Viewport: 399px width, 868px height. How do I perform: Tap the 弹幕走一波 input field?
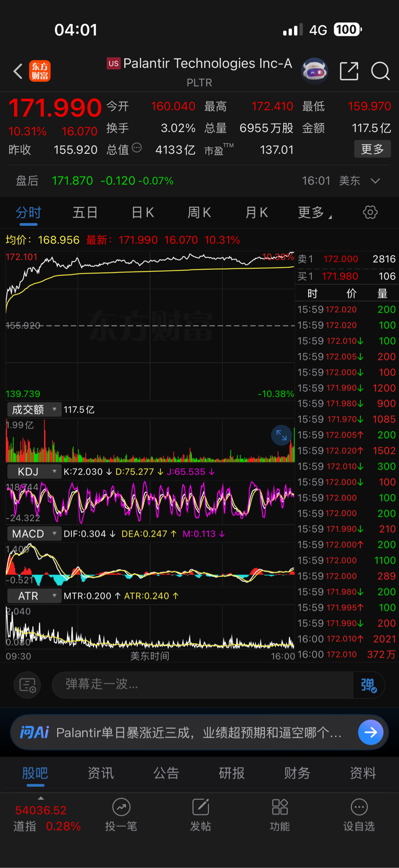203,685
